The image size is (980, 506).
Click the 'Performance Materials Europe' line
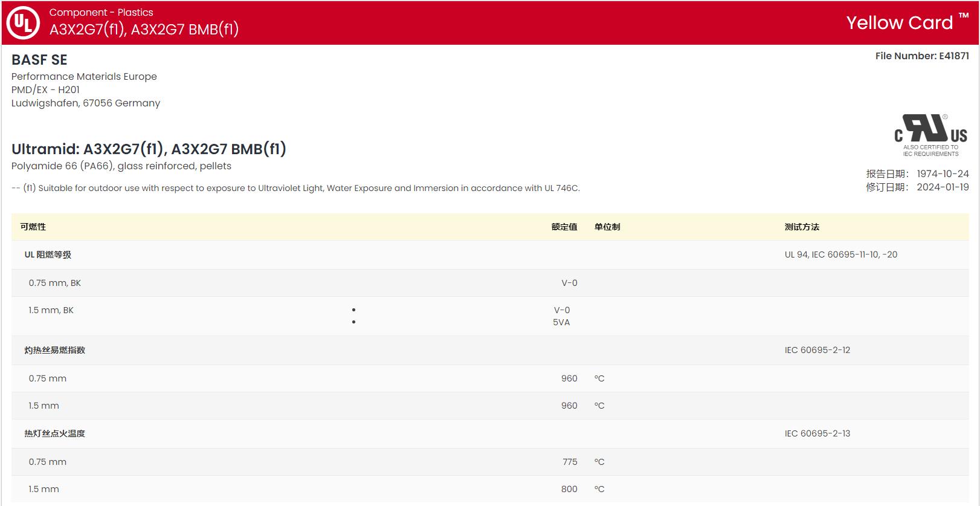[84, 76]
